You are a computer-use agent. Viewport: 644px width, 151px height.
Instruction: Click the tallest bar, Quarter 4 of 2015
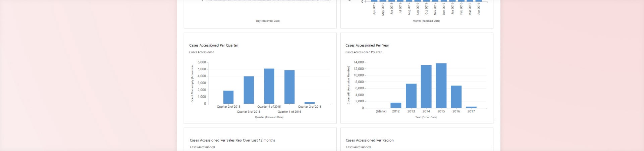pos(269,86)
